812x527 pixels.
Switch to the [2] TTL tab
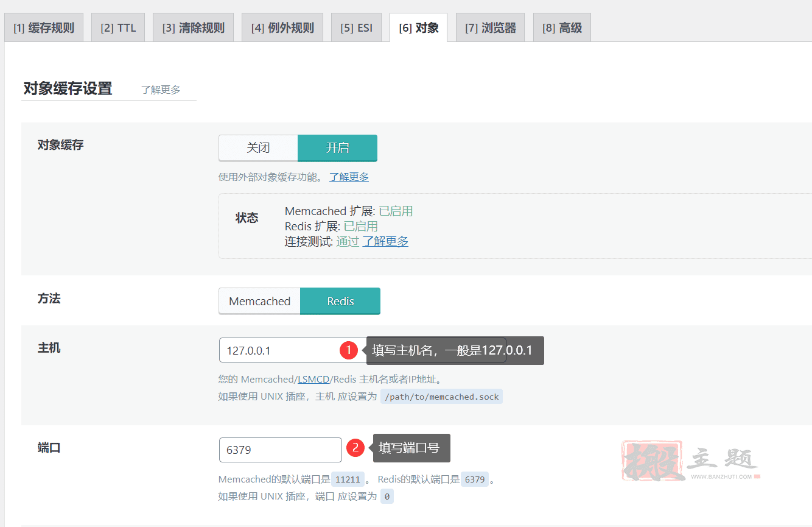coord(118,27)
